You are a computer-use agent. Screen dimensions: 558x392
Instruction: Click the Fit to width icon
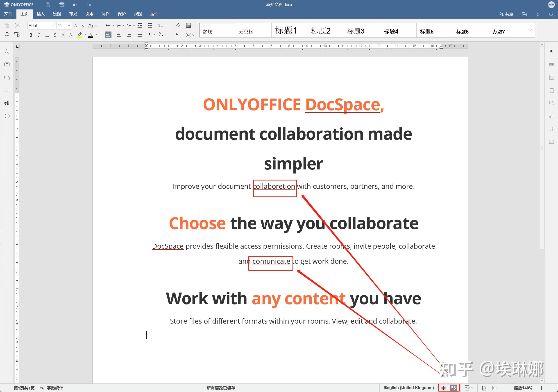(494, 388)
